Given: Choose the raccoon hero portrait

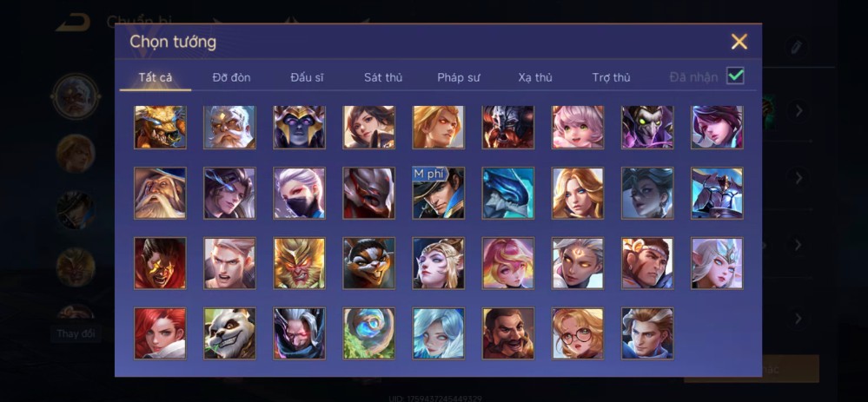Looking at the screenshot, I should 368,263.
